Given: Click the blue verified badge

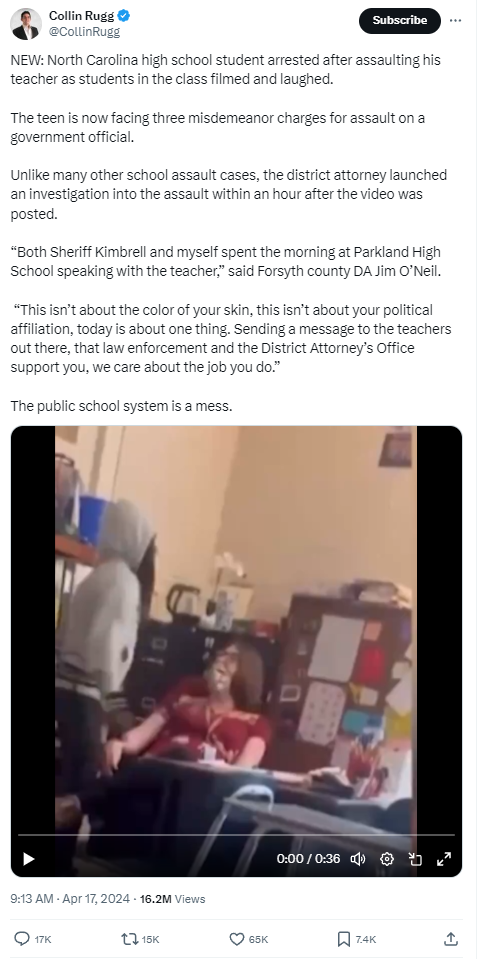Looking at the screenshot, I should (124, 17).
